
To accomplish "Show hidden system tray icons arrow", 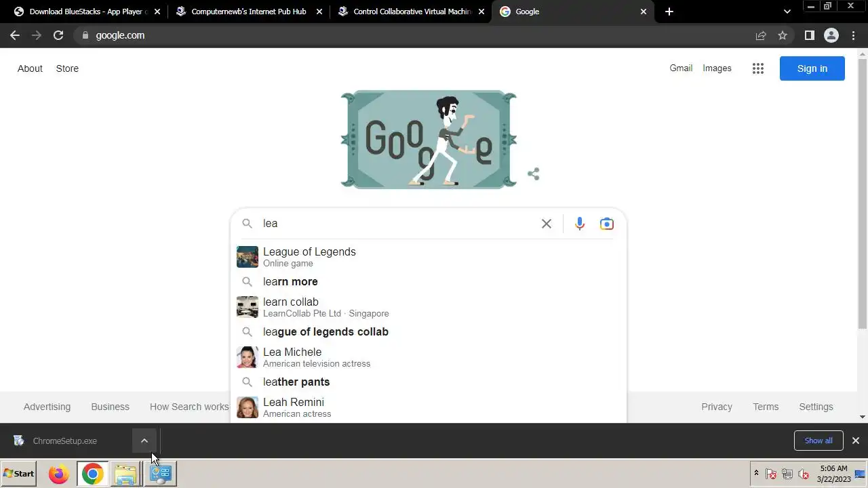I will (x=756, y=474).
